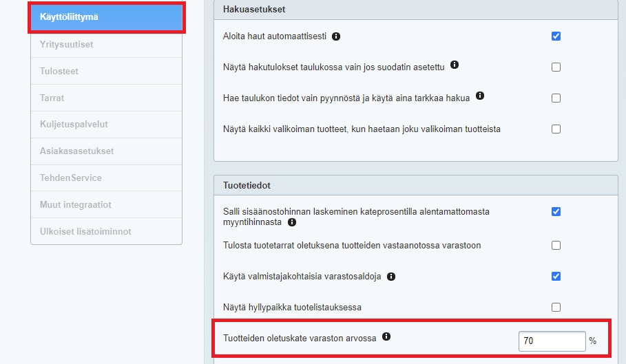Check Näytä hyllypaikka tuotelistauksessa
The height and width of the screenshot is (364, 626).
pyautogui.click(x=556, y=308)
